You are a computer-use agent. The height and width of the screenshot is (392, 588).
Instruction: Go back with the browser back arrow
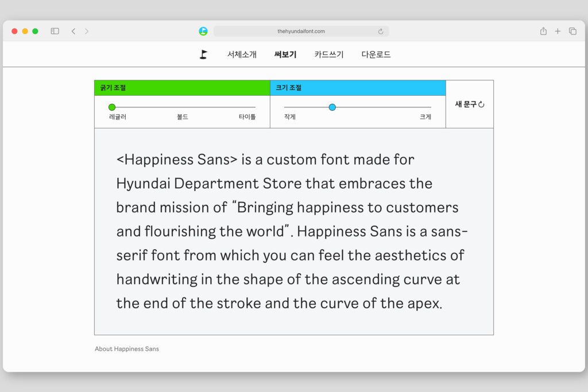point(73,31)
